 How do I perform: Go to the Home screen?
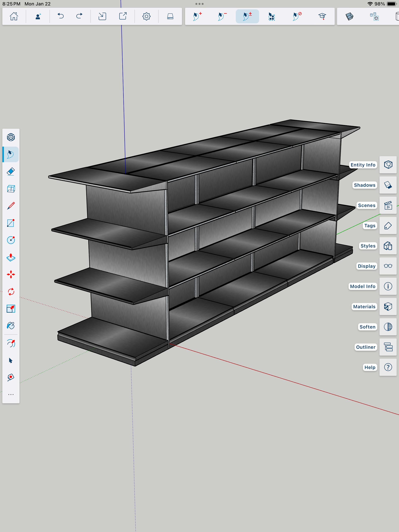pos(14,16)
